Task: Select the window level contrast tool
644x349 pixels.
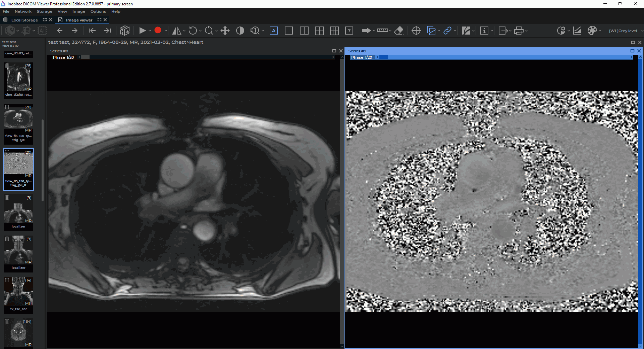Action: (x=240, y=31)
